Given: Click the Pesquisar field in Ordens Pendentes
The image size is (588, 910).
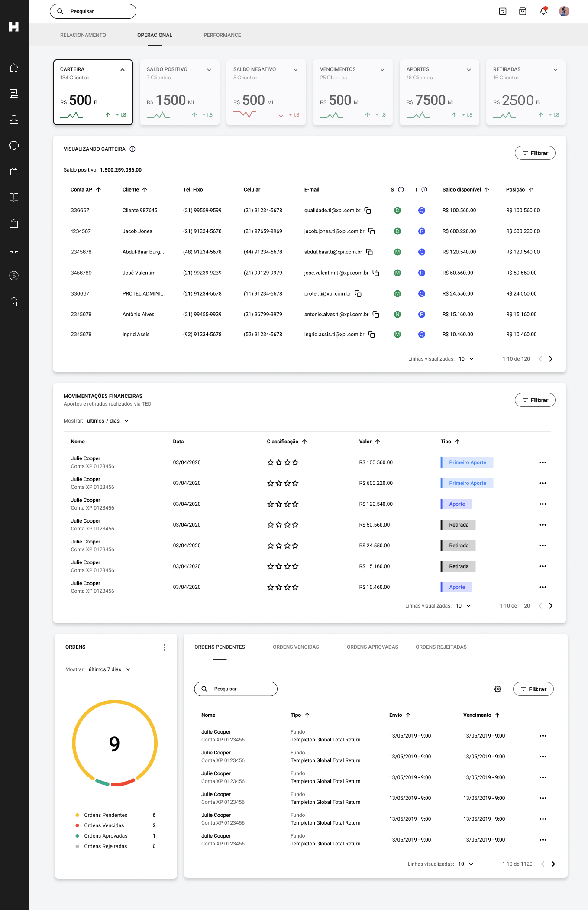Looking at the screenshot, I should point(236,689).
